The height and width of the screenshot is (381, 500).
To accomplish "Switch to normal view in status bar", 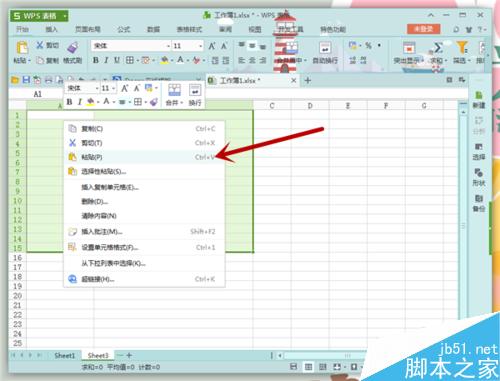I will click(x=308, y=367).
